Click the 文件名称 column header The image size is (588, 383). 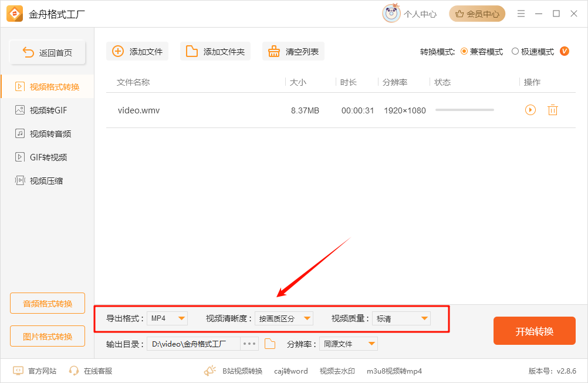point(133,82)
